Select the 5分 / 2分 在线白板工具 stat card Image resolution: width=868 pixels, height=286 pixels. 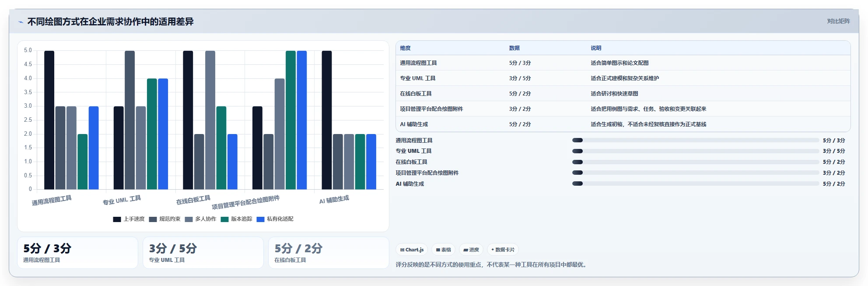(x=329, y=253)
